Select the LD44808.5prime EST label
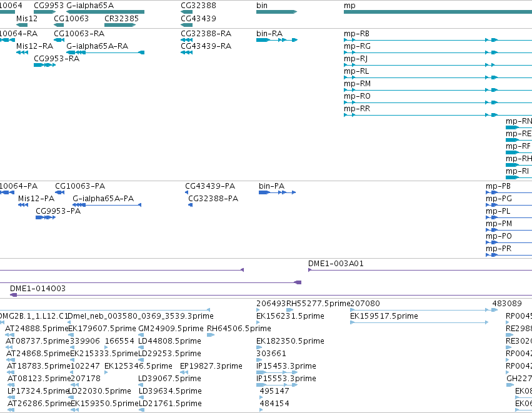 [169, 341]
